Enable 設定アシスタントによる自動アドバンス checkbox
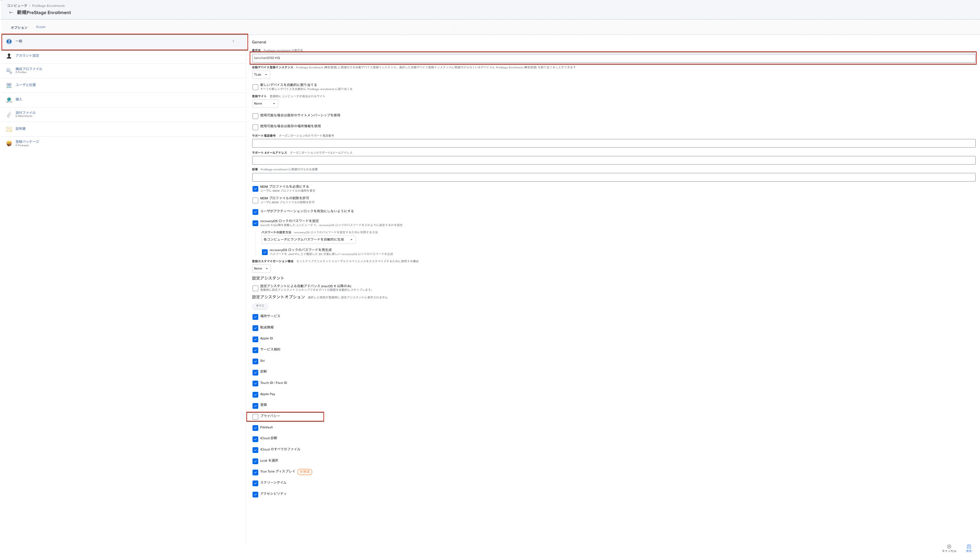This screenshot has width=980, height=555. [x=255, y=289]
